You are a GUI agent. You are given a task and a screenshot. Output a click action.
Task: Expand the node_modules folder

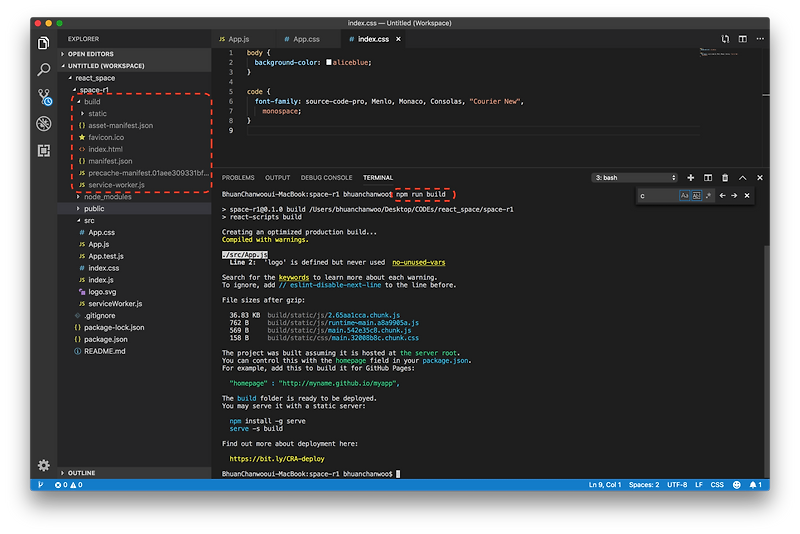pos(109,196)
